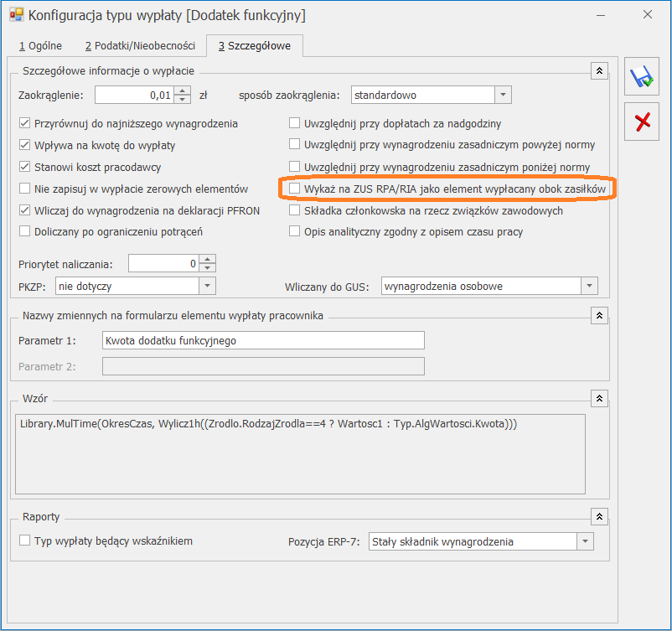The width and height of the screenshot is (672, 631).
Task: Check Uwzględnij przy wynagrodzeniu zasadniczym poniżej normy
Action: point(294,166)
